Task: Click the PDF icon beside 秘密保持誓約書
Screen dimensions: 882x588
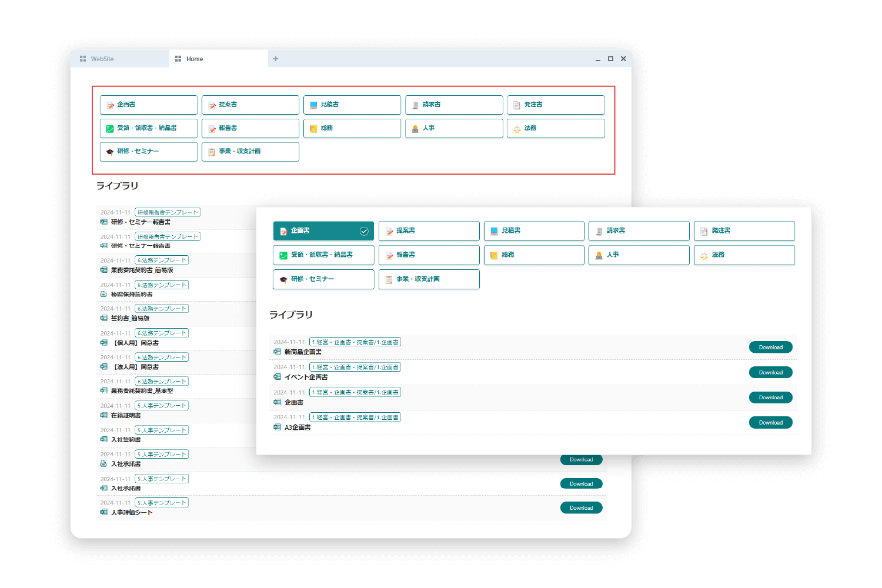Action: point(103,294)
